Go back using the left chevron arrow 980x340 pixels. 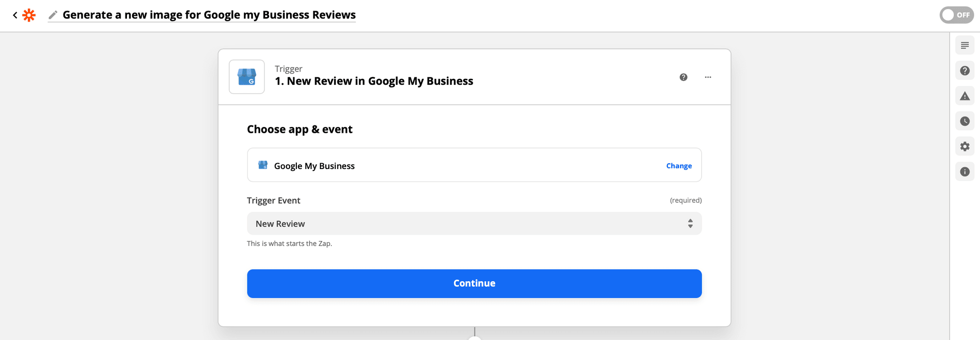pos(15,15)
